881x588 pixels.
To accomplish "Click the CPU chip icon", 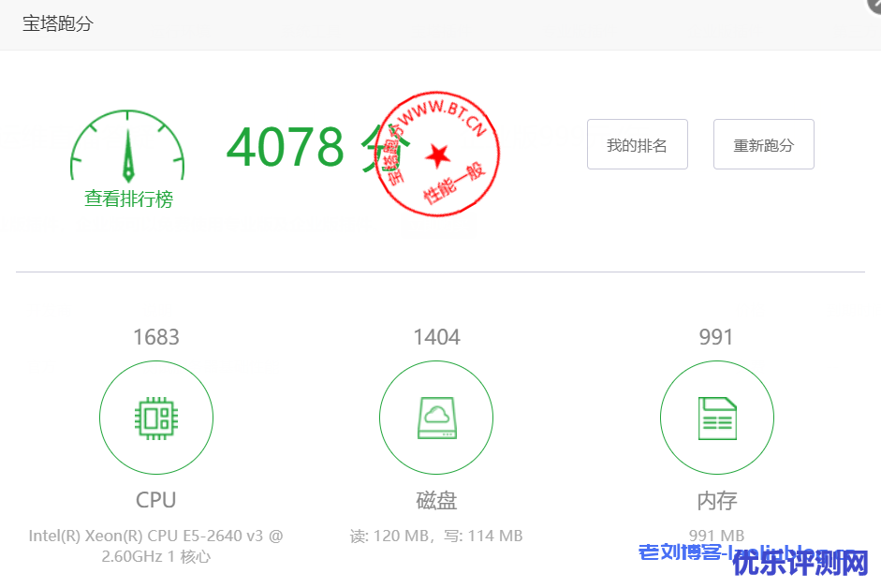I will click(x=156, y=418).
